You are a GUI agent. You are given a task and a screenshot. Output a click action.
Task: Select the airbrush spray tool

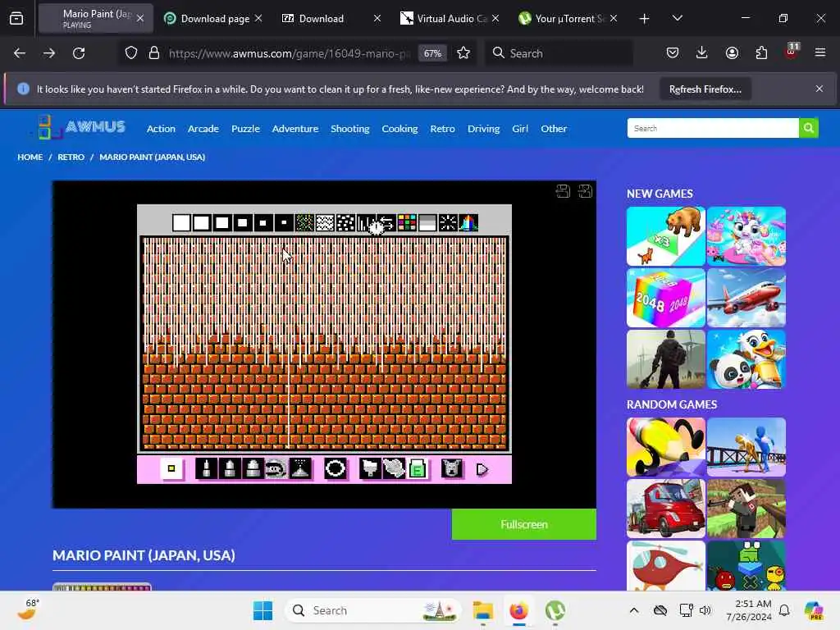pyautogui.click(x=300, y=468)
